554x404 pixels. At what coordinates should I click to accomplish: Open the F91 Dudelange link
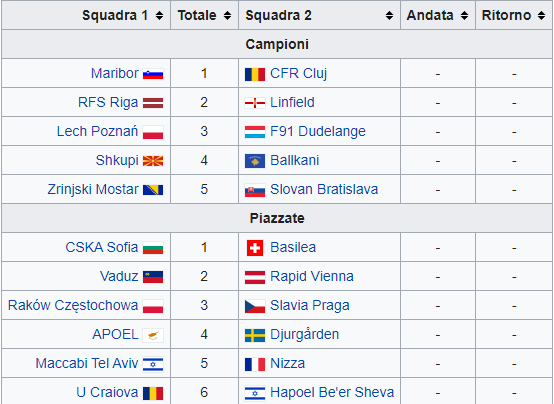tap(318, 131)
